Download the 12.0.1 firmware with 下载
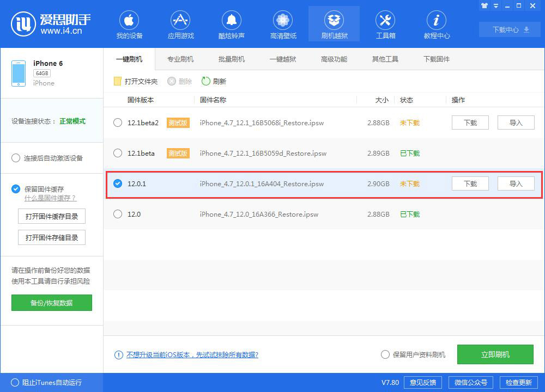This screenshot has width=545, height=392. point(470,183)
